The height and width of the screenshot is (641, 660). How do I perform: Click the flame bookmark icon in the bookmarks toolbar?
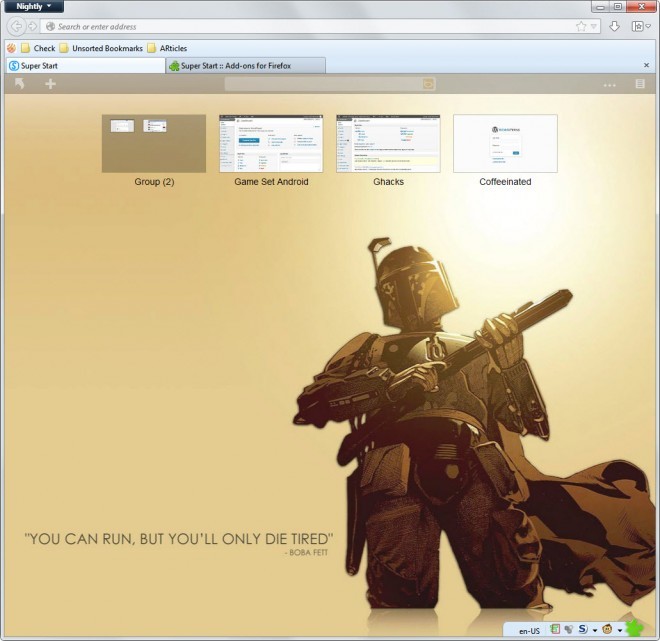(11, 48)
